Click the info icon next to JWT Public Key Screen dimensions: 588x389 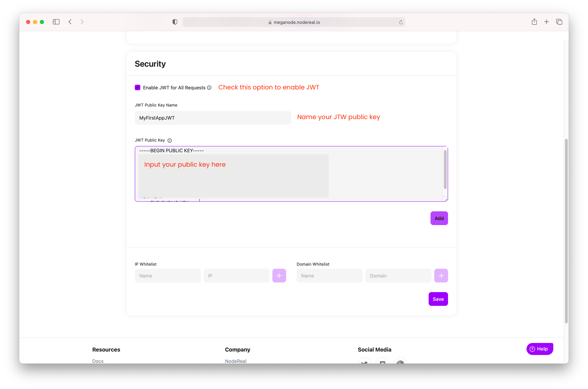tap(169, 140)
